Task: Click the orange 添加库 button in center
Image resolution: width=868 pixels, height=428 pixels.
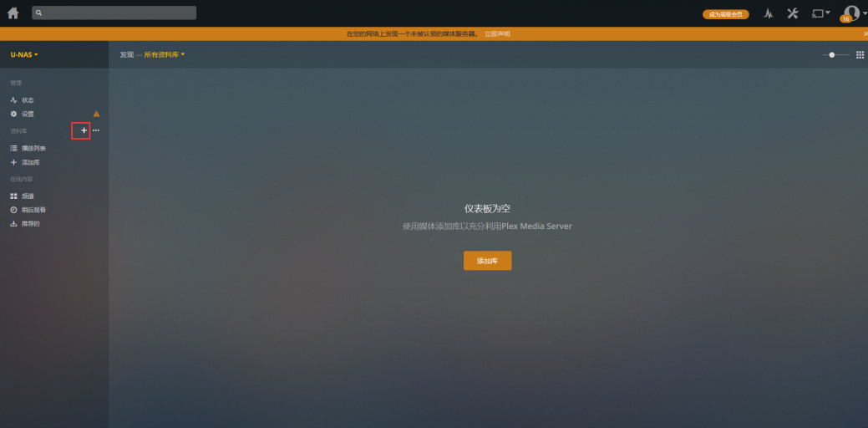Action: coord(487,261)
